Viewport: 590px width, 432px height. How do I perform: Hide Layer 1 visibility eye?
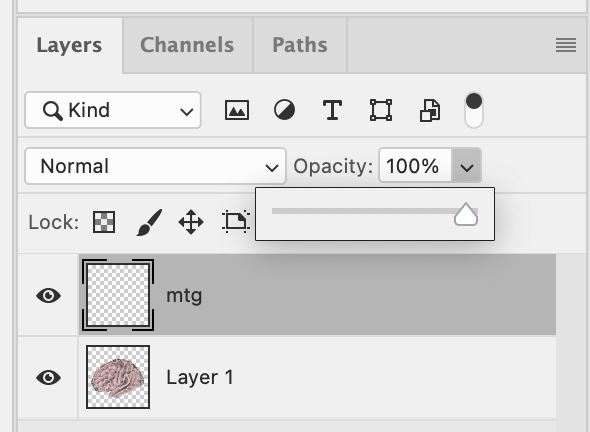[x=49, y=377]
